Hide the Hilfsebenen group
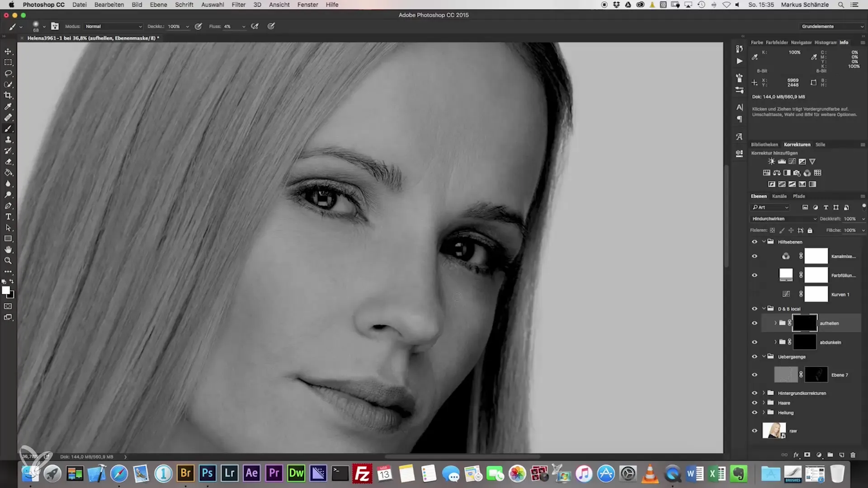The height and width of the screenshot is (488, 868). 755,242
